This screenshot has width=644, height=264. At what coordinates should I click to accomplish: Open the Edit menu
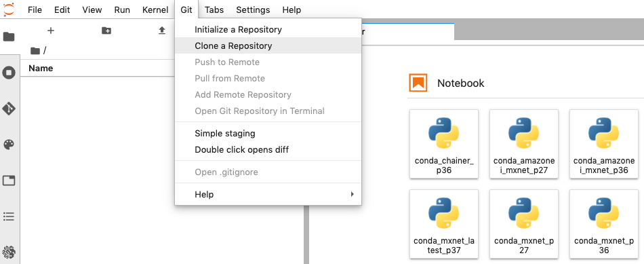(x=62, y=10)
